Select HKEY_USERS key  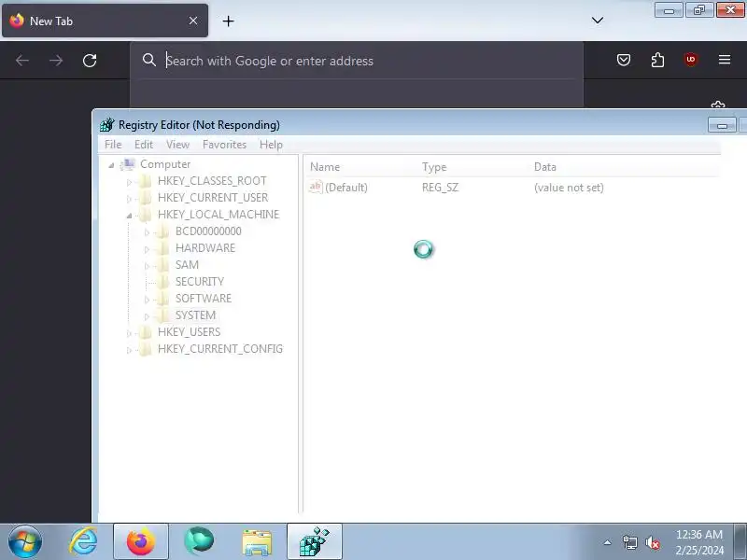(x=190, y=332)
